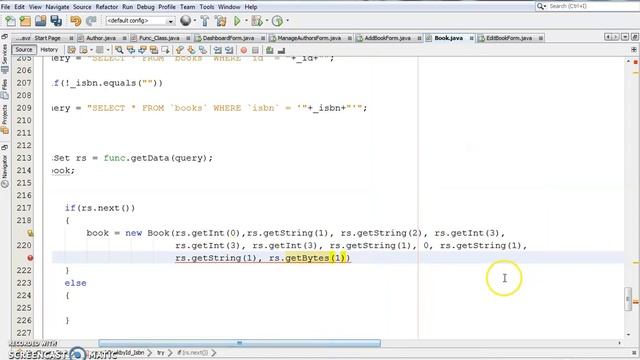Open the editor document list dropdown
640x360 pixels.
click(625, 37)
